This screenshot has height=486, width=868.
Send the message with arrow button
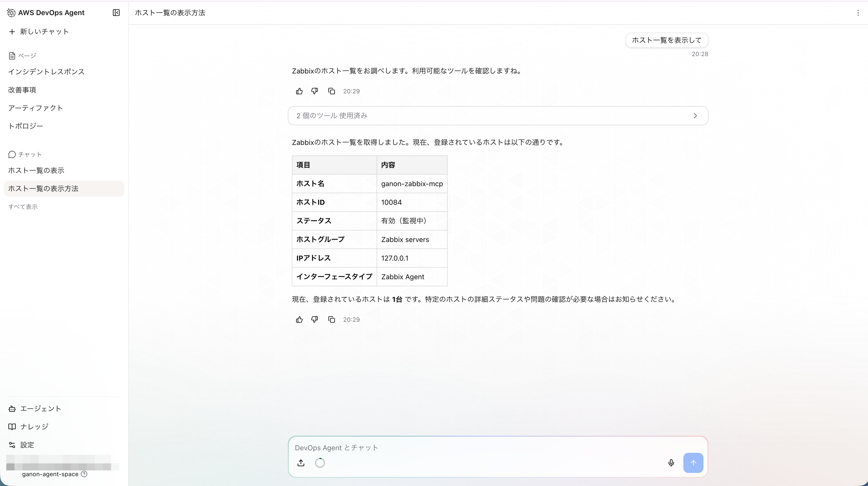[x=693, y=463]
